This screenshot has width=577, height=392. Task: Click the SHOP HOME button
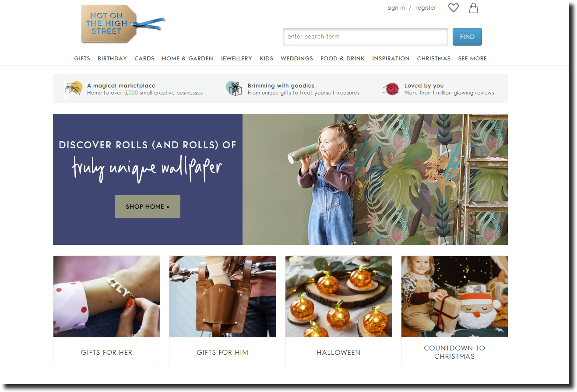point(148,206)
